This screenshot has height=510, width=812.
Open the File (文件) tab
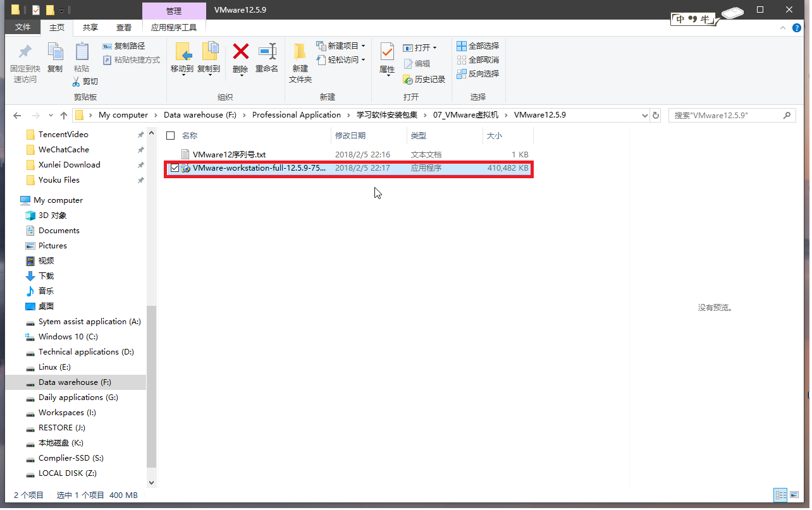[23, 27]
